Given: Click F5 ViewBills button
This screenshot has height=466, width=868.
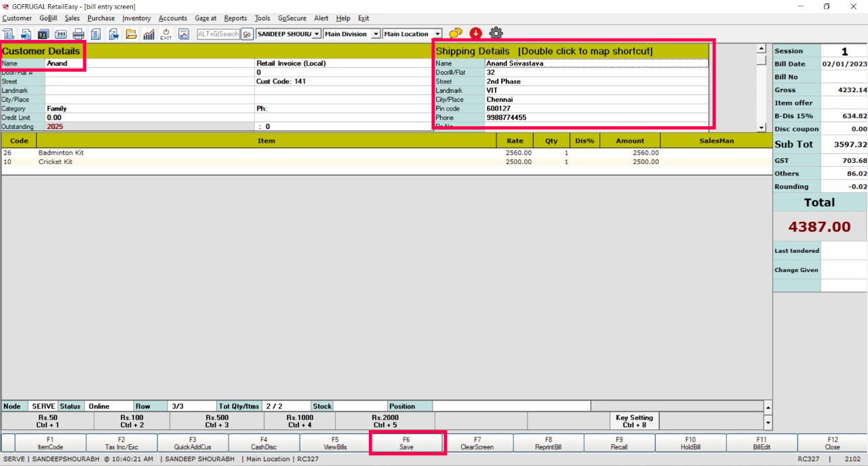Looking at the screenshot, I should coord(335,443).
